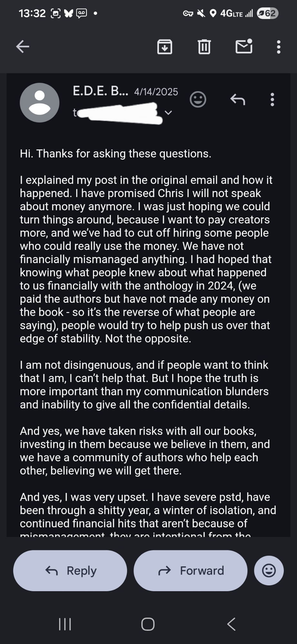297x644 pixels.
Task: Expand recipient details chevron
Action: click(168, 113)
